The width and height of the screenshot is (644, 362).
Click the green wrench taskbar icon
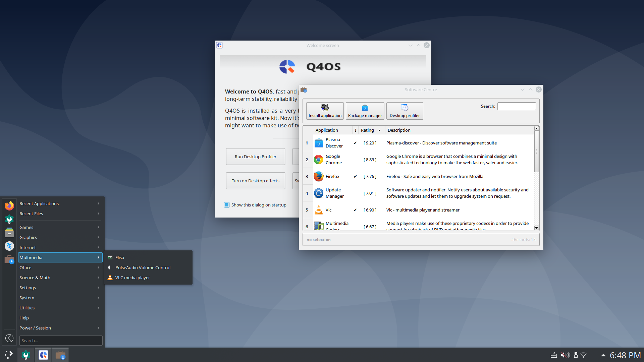(x=26, y=355)
